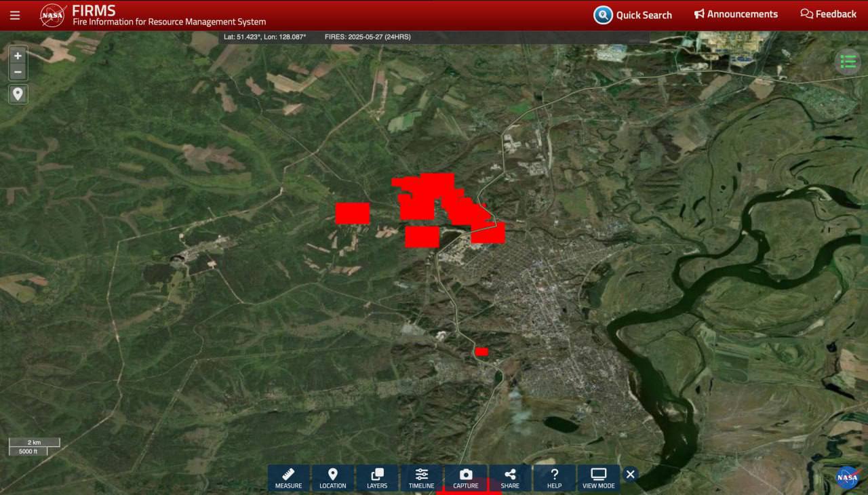Switch the View Mode

[x=598, y=478]
